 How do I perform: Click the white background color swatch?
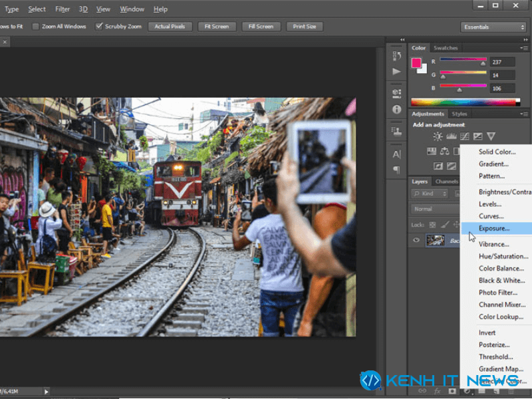[x=424, y=70]
